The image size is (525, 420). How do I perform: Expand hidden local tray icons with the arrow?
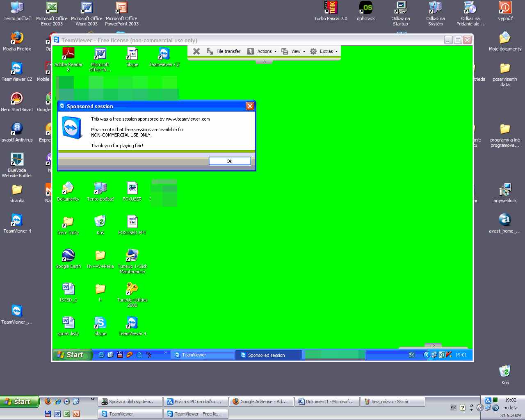click(479, 408)
